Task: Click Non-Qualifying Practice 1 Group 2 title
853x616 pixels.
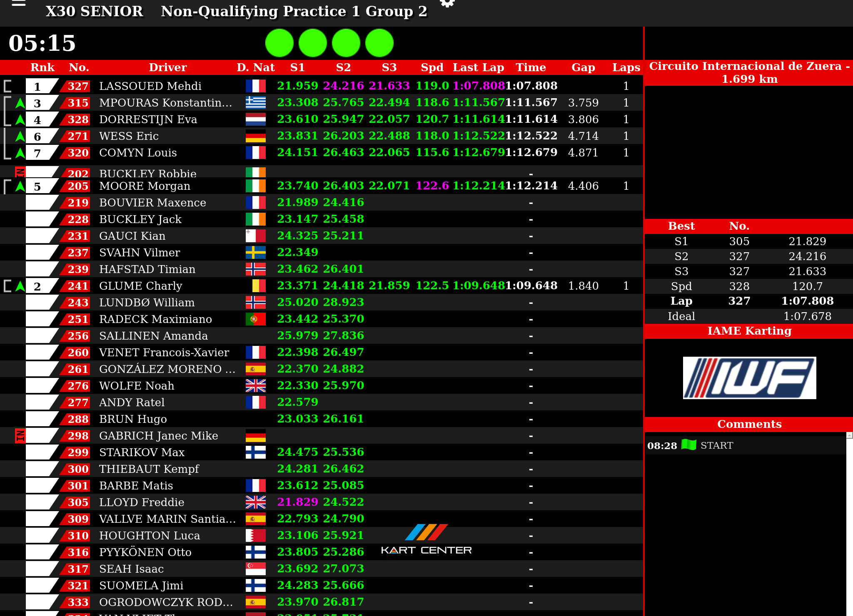Action: tap(294, 11)
